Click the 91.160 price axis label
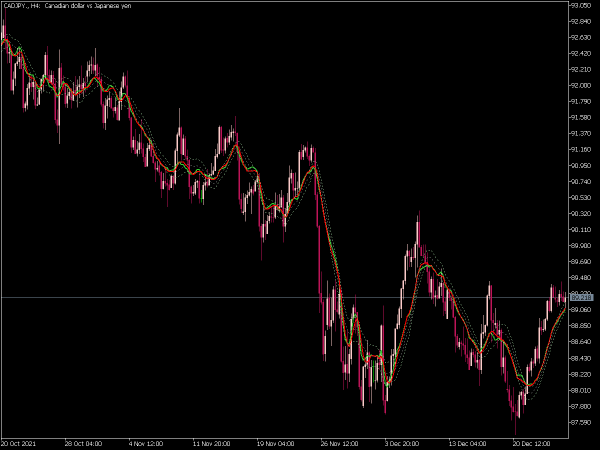The image size is (600, 450). pos(581,150)
